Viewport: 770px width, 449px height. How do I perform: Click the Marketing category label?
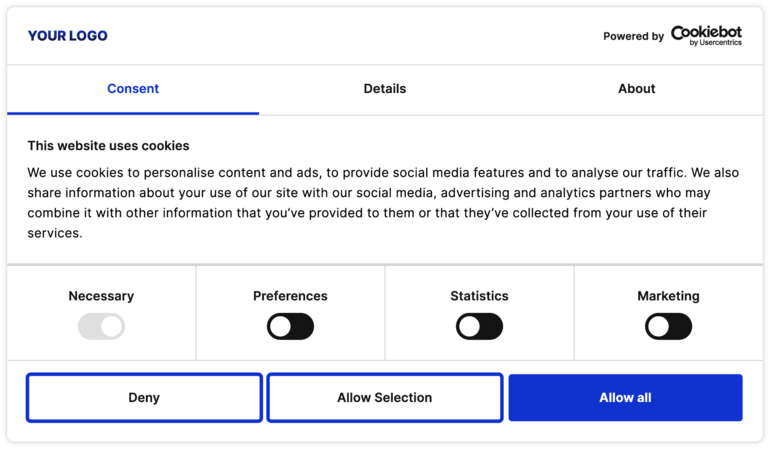click(x=668, y=296)
